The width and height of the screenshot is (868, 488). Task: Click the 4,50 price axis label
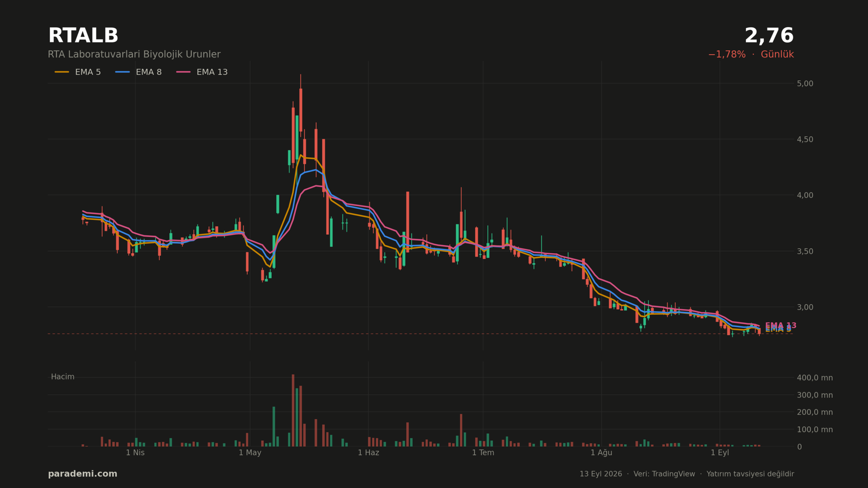click(805, 139)
